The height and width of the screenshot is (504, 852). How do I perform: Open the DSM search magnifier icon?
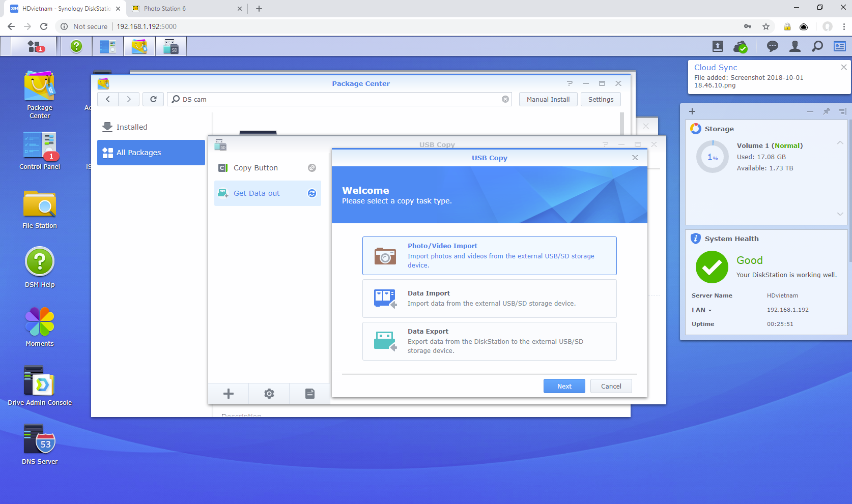pyautogui.click(x=817, y=47)
